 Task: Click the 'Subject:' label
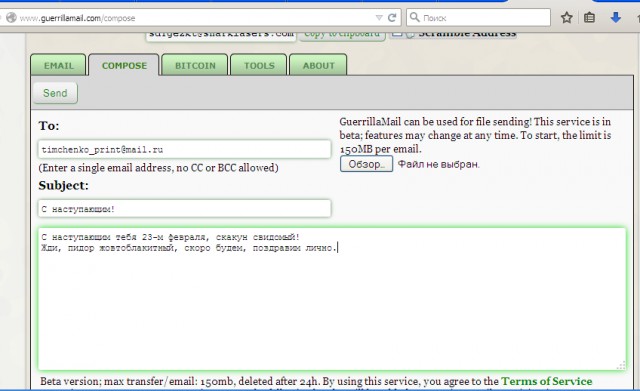[x=63, y=186]
